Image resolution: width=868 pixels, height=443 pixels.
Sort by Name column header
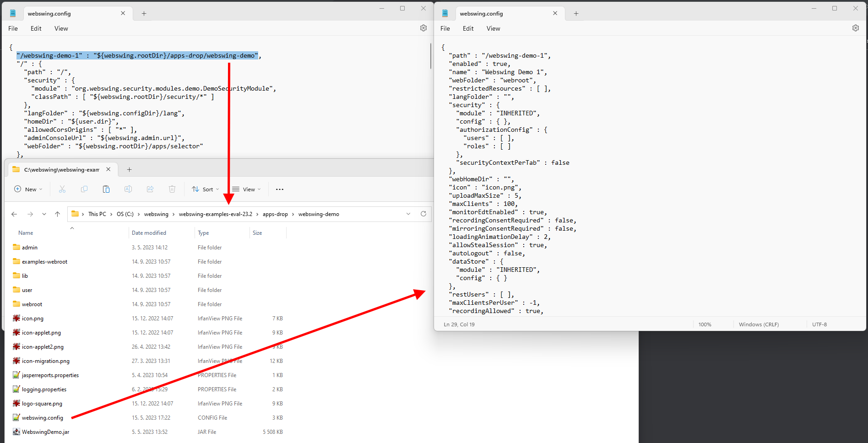(x=26, y=232)
